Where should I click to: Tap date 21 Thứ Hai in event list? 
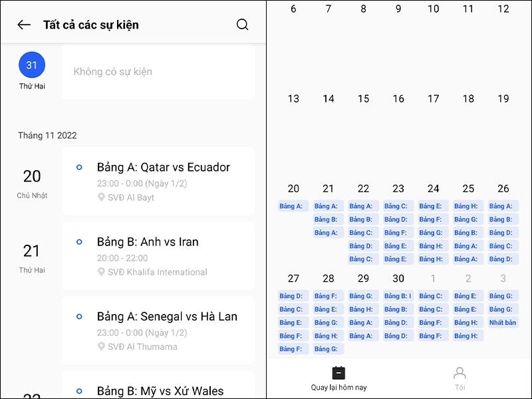point(32,257)
